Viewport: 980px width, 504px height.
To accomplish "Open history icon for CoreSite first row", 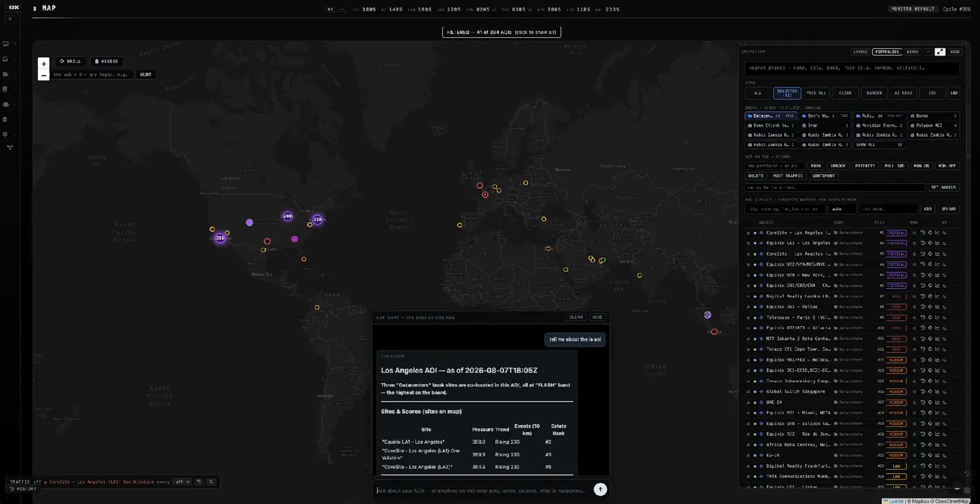I will point(923,232).
